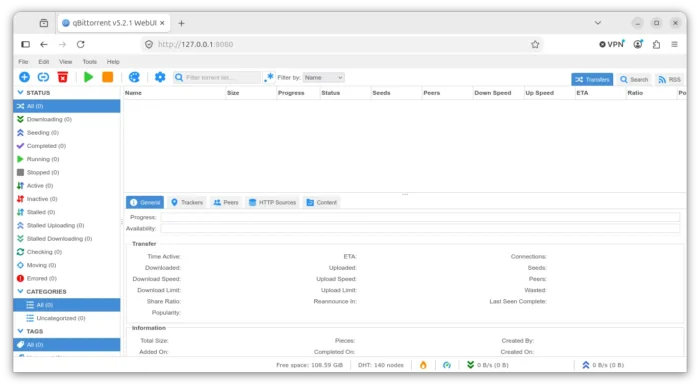Open the Content properties tab
Image resolution: width=700 pixels, height=387 pixels.
321,202
